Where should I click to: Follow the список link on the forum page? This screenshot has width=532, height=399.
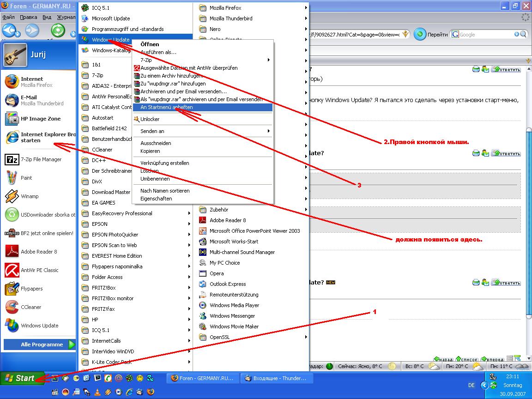(x=467, y=359)
